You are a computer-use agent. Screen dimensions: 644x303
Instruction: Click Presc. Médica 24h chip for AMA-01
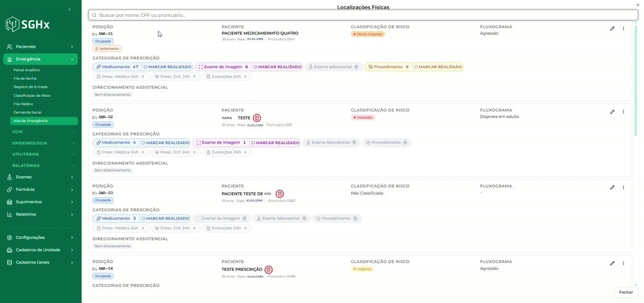[121, 77]
